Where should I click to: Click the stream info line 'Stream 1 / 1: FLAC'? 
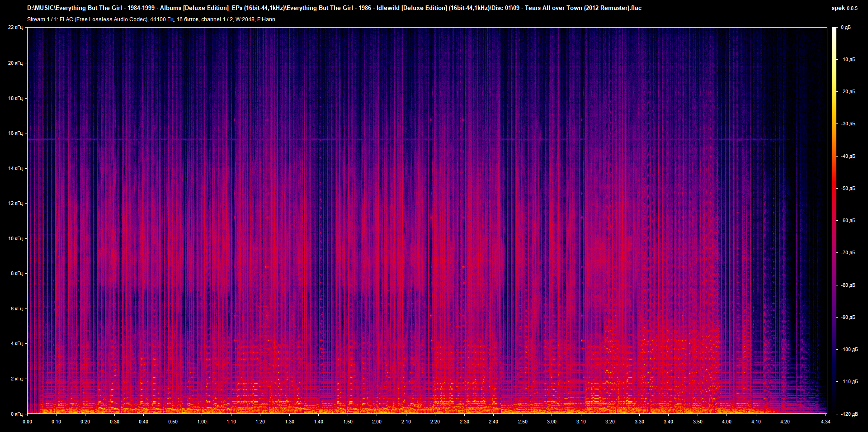[151, 19]
